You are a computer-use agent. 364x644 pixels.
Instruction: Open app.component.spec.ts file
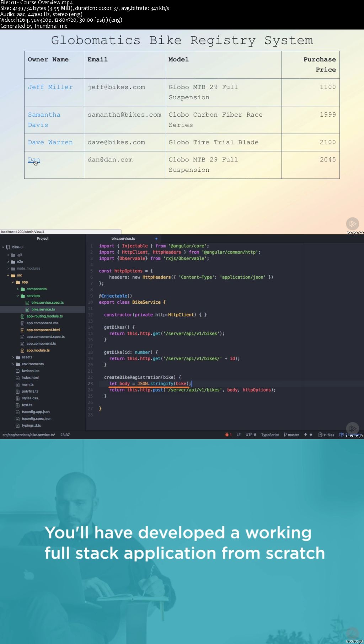click(45, 337)
